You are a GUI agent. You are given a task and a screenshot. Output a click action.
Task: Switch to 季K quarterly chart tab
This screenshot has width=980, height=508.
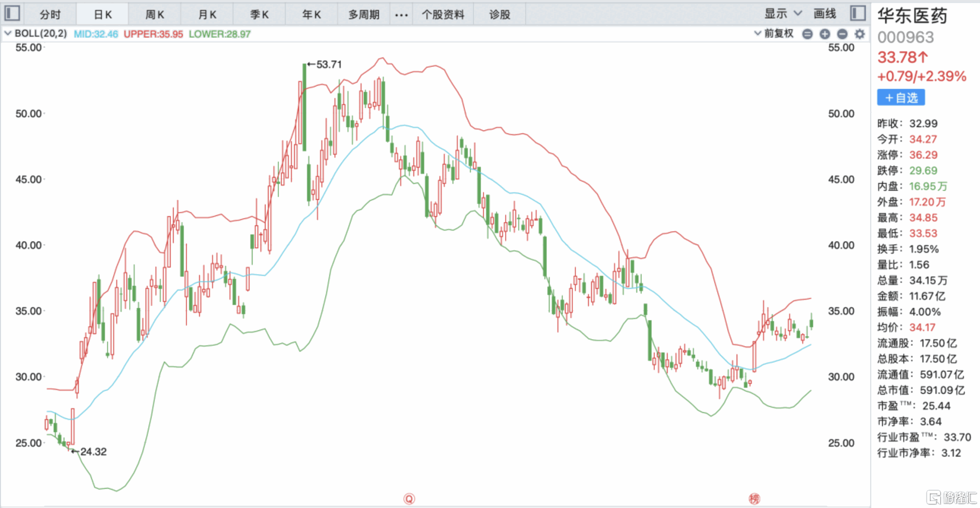coord(259,15)
